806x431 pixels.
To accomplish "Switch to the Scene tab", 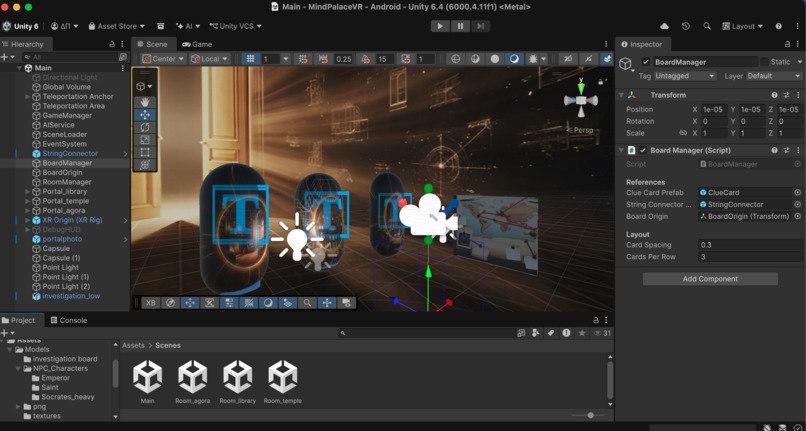I will pos(152,44).
